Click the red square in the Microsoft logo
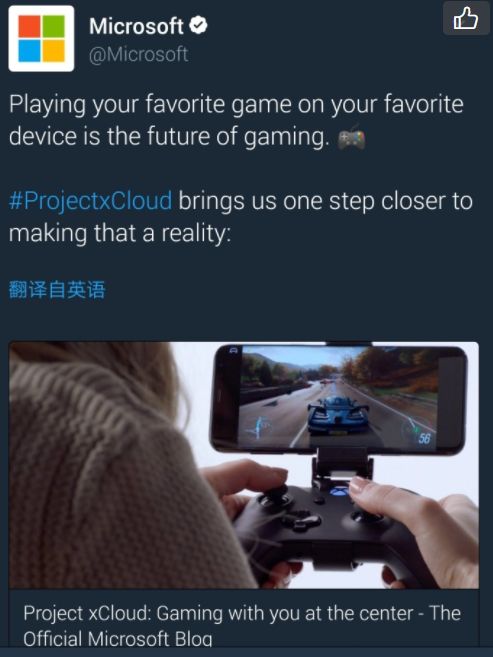Screen dimensions: 493x657 click(29, 26)
